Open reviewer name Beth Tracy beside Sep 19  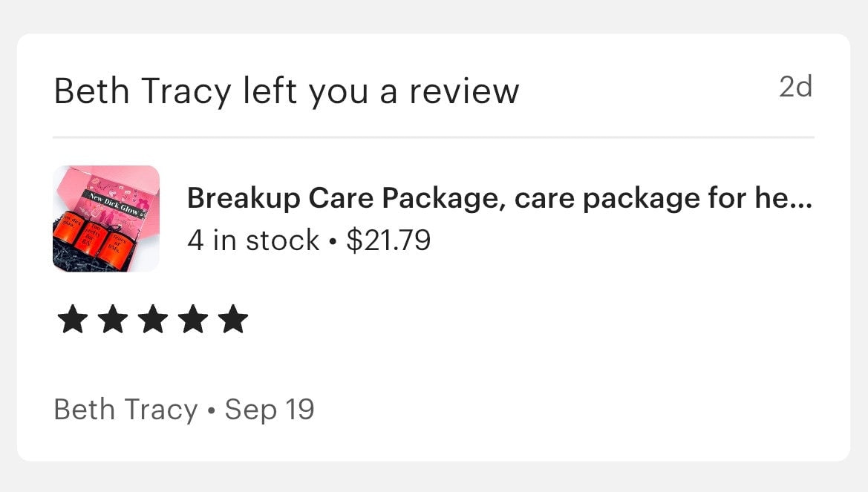coord(125,410)
